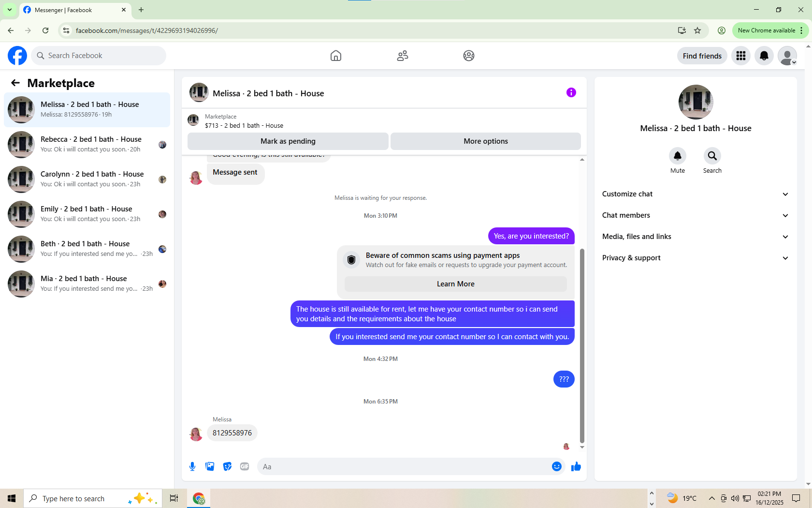Reload the page in Chrome
The height and width of the screenshot is (508, 812).
[45, 30]
